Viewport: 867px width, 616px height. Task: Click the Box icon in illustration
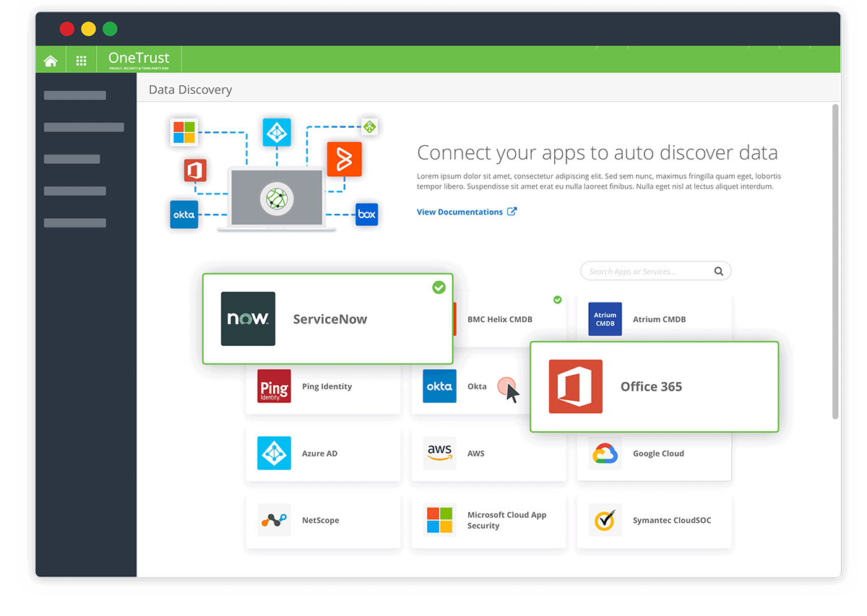(x=367, y=214)
